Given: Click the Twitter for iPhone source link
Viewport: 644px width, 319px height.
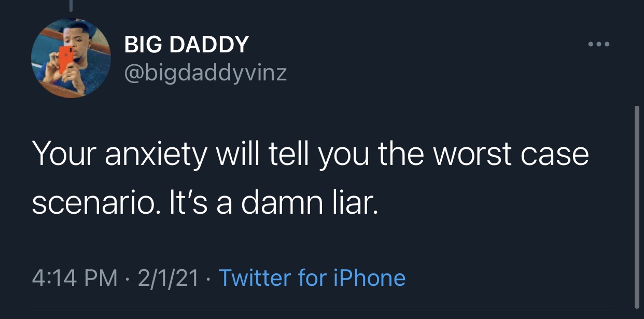Looking at the screenshot, I should pos(312,278).
